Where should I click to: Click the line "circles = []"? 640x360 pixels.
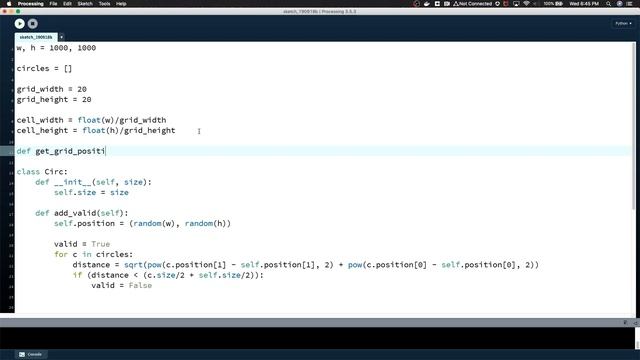[x=44, y=69]
